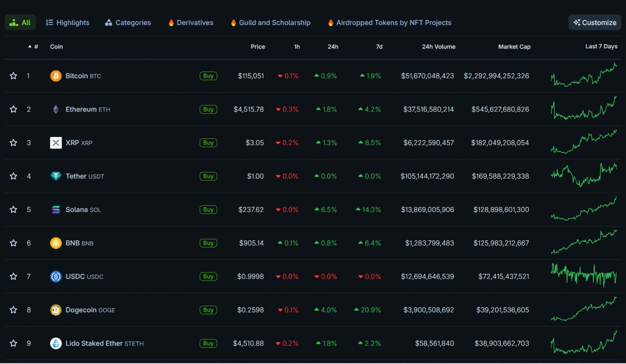The width and height of the screenshot is (626, 364).
Task: Click the Dogecoin logo icon
Action: [x=56, y=310]
